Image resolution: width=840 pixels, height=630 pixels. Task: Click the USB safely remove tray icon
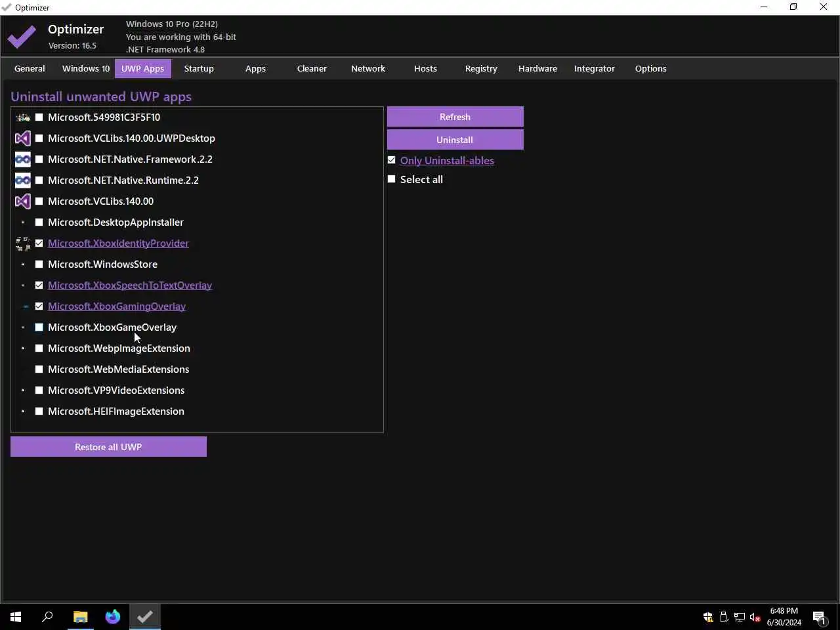point(724,617)
